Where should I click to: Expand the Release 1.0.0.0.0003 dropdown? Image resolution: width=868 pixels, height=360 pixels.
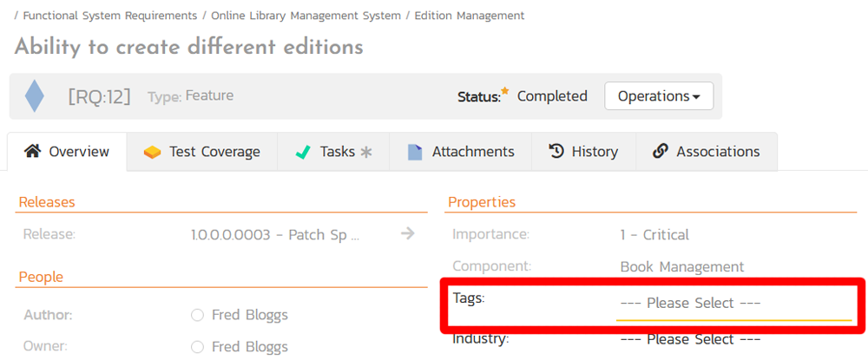tap(275, 234)
